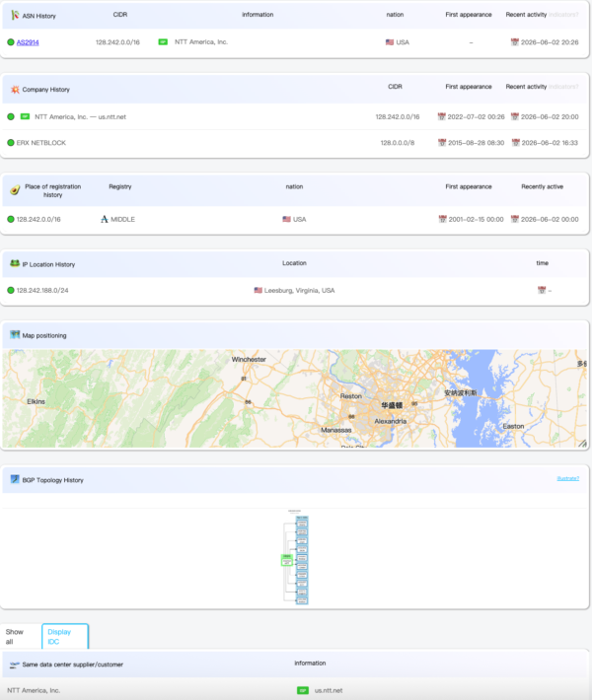Click the ISP badge next to NTT America, Inc. in ASN History
Image resolution: width=592 pixels, height=700 pixels.
click(163, 42)
